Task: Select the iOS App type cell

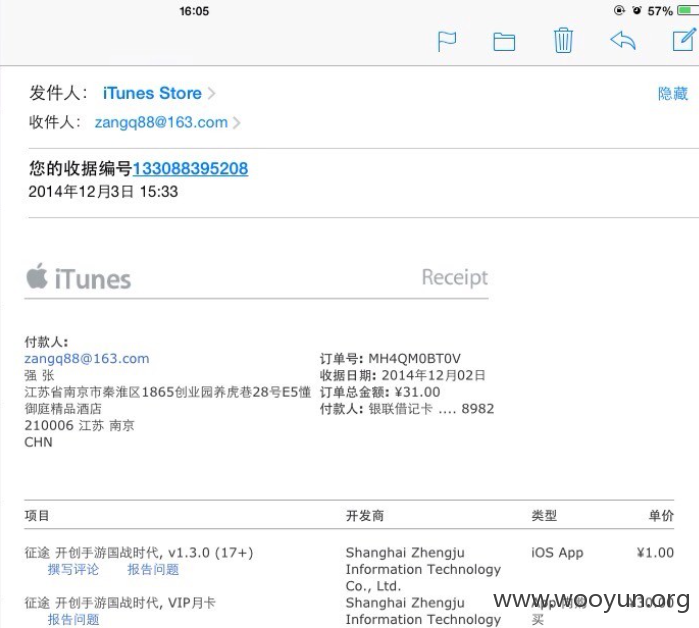Action: 557,553
